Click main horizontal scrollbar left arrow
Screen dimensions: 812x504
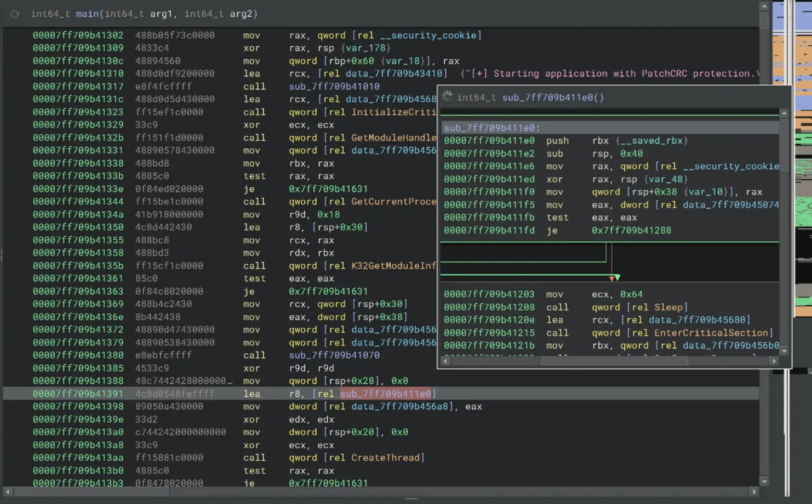(8, 492)
